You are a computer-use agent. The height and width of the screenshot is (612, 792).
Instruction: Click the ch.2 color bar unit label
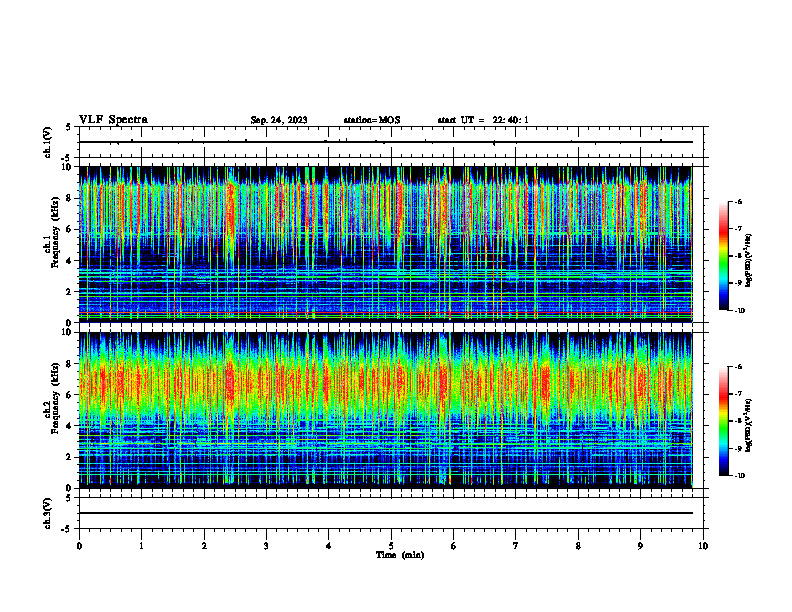click(x=750, y=424)
